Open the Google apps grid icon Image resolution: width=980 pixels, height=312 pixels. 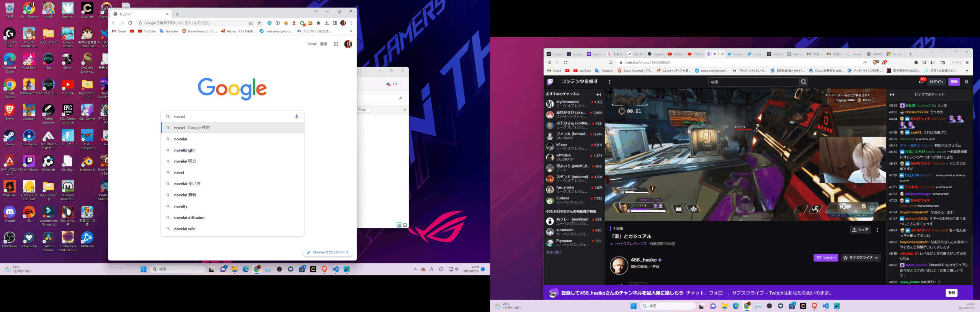[336, 44]
